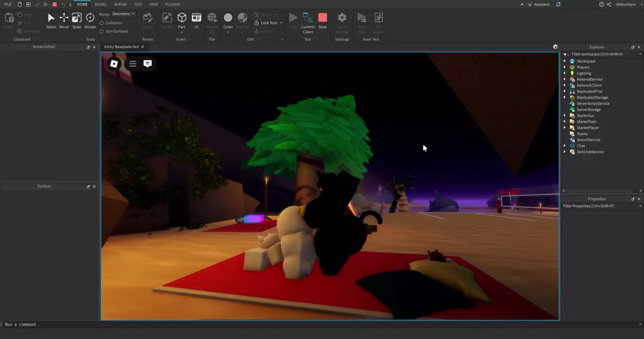The image size is (644, 339).
Task: Open the Roblox menu in viewport
Action: (x=114, y=64)
